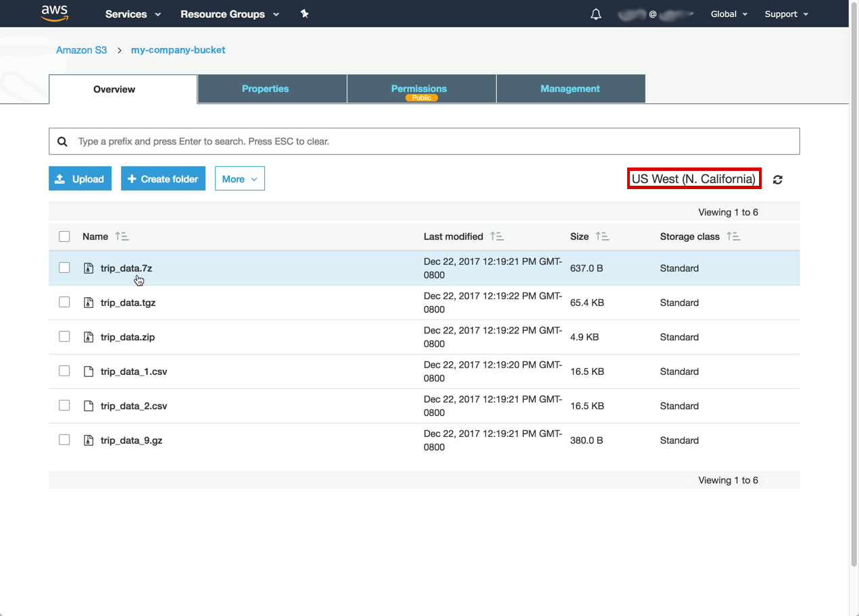Check the box for trip_data.7z

point(64,268)
